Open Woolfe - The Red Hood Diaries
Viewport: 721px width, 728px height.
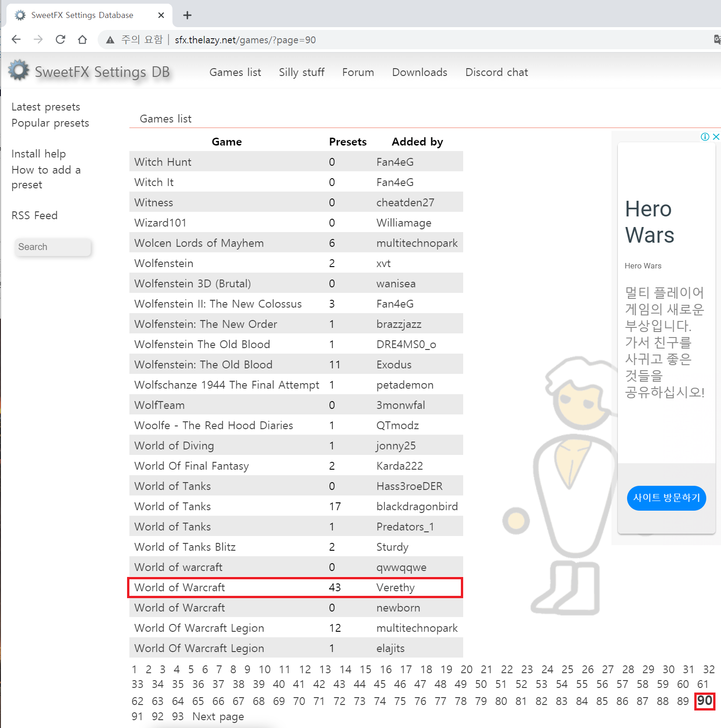point(214,425)
